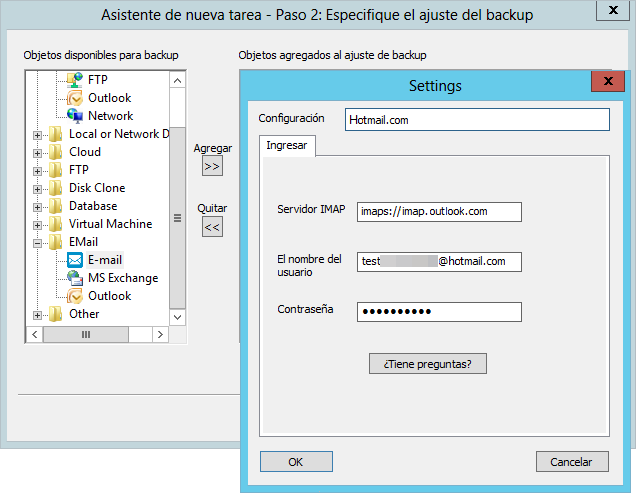Image resolution: width=636 pixels, height=493 pixels.
Task: Select the "EMail" folder label
Action: pyautogui.click(x=83, y=242)
